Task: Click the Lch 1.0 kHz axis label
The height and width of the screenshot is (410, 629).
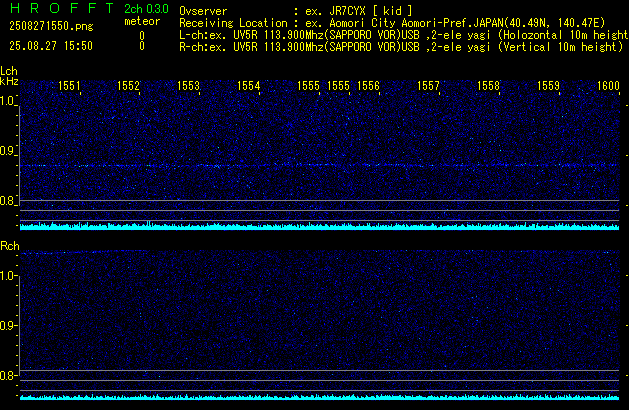Action: click(7, 101)
